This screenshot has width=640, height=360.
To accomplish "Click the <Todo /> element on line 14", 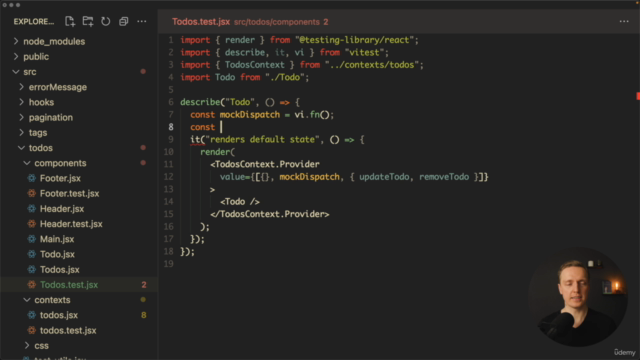I will (x=240, y=202).
